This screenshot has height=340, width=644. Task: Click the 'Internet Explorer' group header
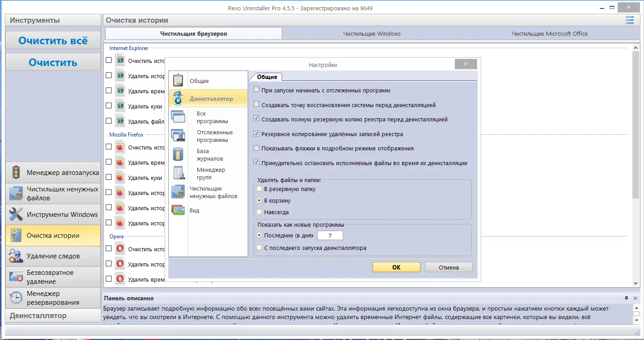click(129, 48)
